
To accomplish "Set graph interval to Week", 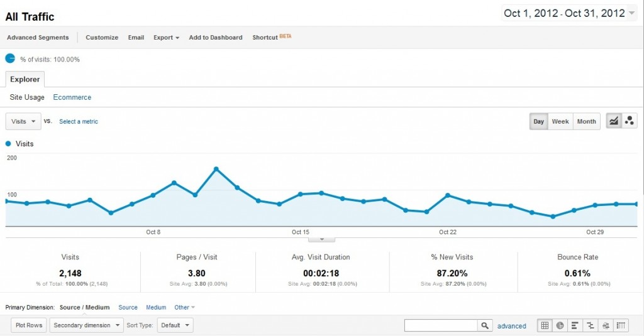I will [x=560, y=121].
